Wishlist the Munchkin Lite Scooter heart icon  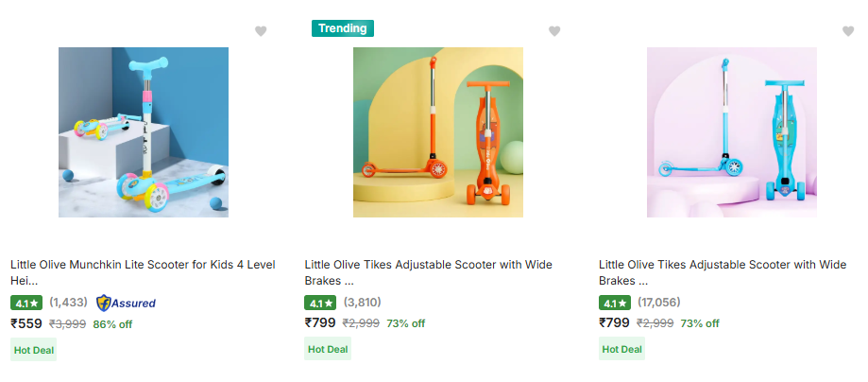click(261, 31)
